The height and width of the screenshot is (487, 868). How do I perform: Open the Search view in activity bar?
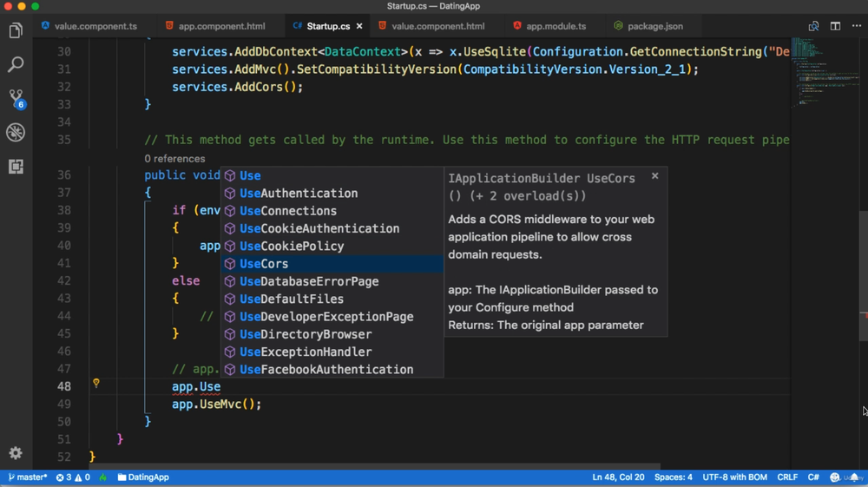pos(16,65)
